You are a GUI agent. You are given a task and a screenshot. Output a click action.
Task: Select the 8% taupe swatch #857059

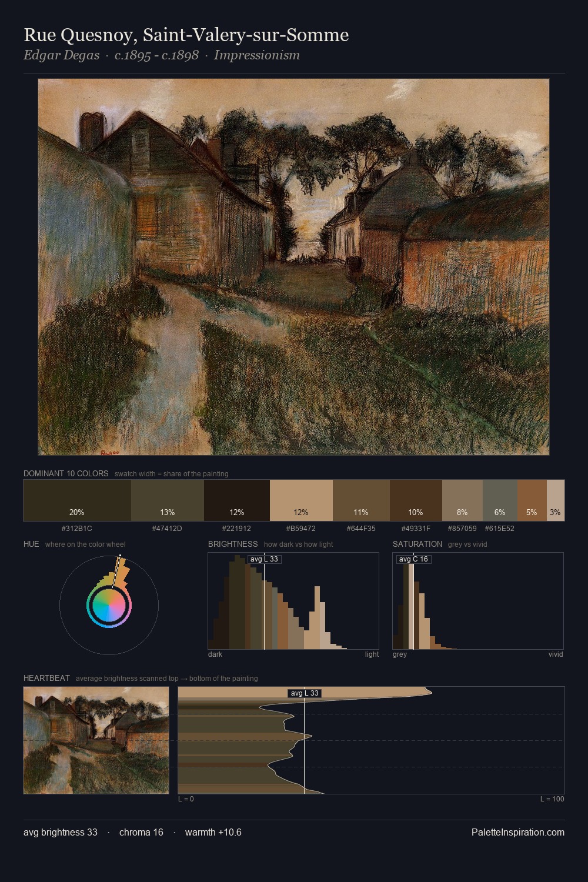click(x=462, y=500)
